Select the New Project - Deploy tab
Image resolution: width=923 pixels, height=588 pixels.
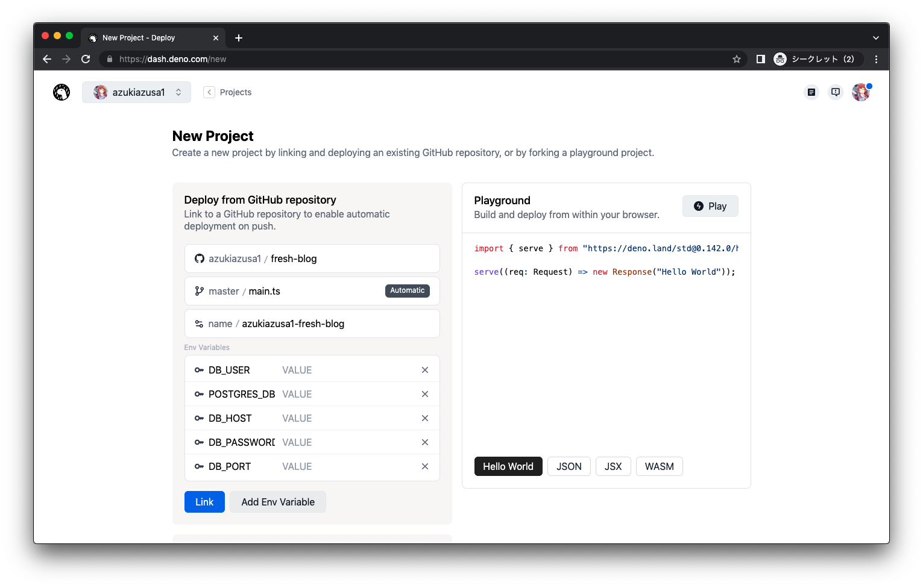pos(153,37)
